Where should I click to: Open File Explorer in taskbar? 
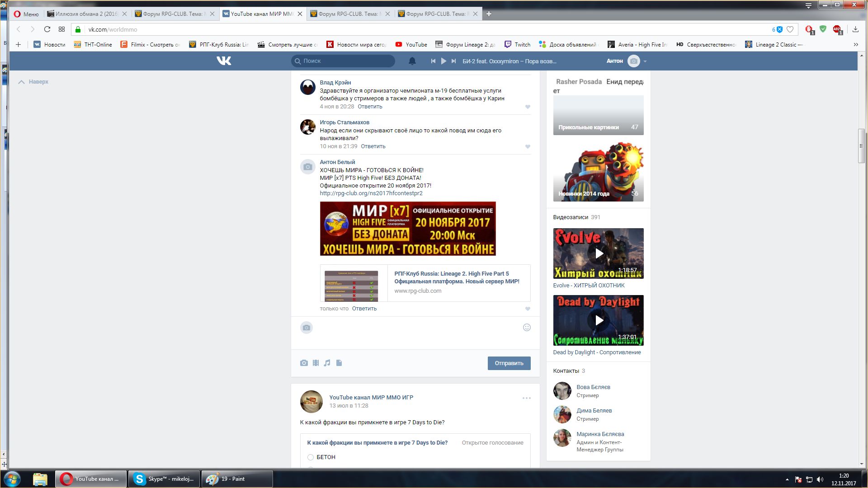(x=40, y=479)
